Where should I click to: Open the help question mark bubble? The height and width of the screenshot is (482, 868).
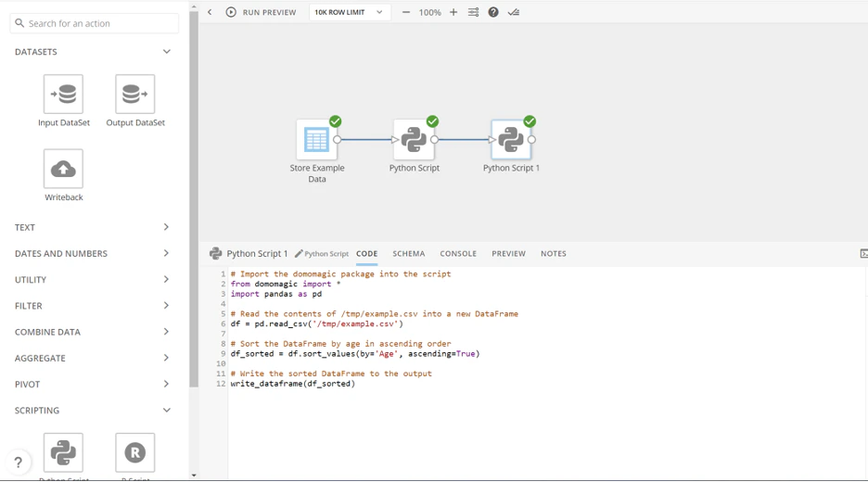coord(19,463)
